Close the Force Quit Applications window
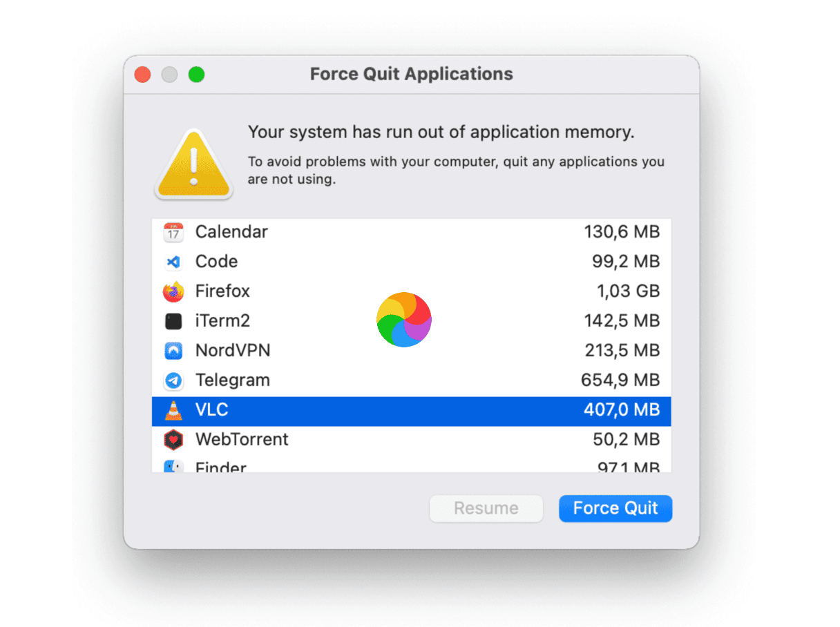This screenshot has width=840, height=627. point(143,75)
